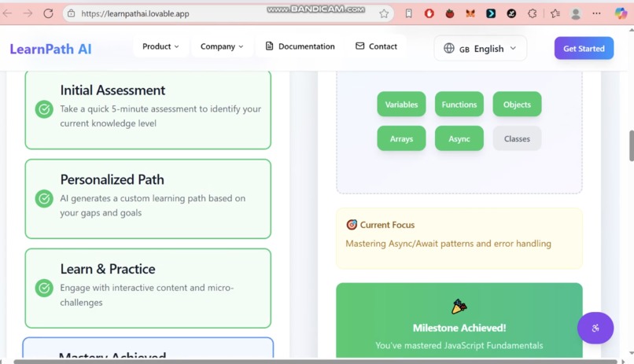Click the site info lock icon
634x364 pixels.
pos(71,13)
